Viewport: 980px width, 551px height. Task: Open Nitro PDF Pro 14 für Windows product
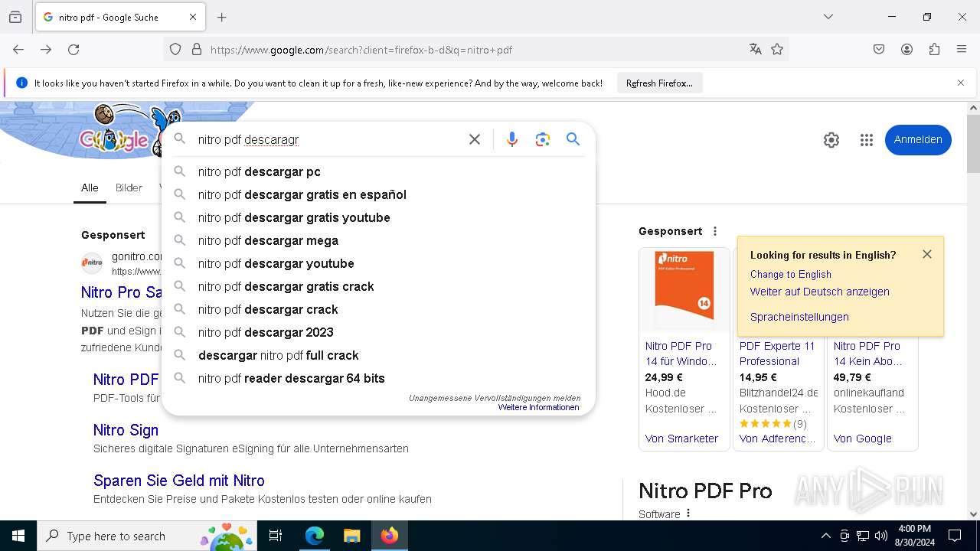(x=681, y=354)
